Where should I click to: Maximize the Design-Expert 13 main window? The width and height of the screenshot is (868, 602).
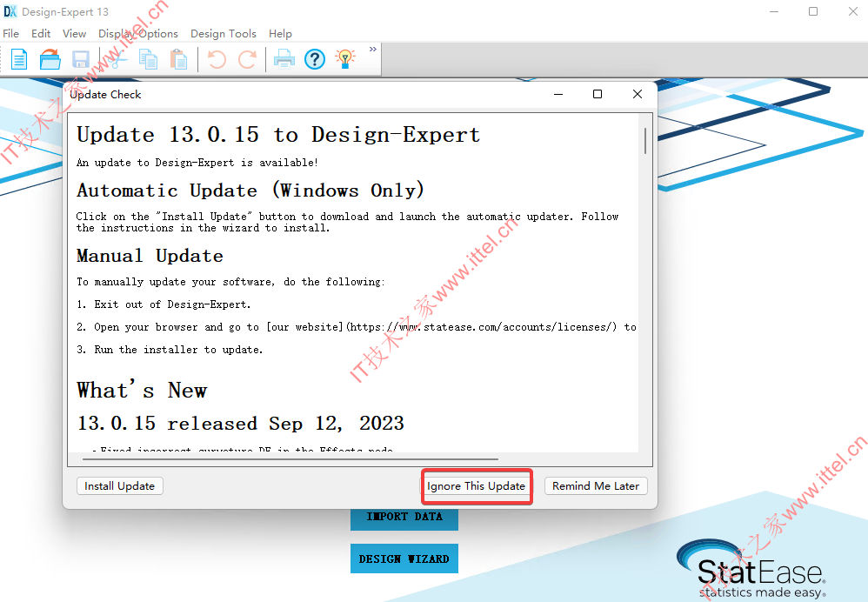point(813,11)
